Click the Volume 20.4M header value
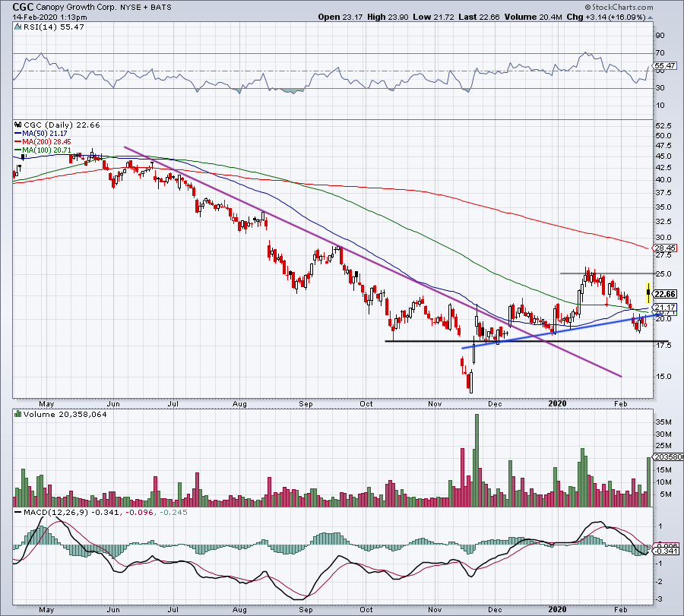Viewport: 684px width, 616px height. click(x=533, y=17)
